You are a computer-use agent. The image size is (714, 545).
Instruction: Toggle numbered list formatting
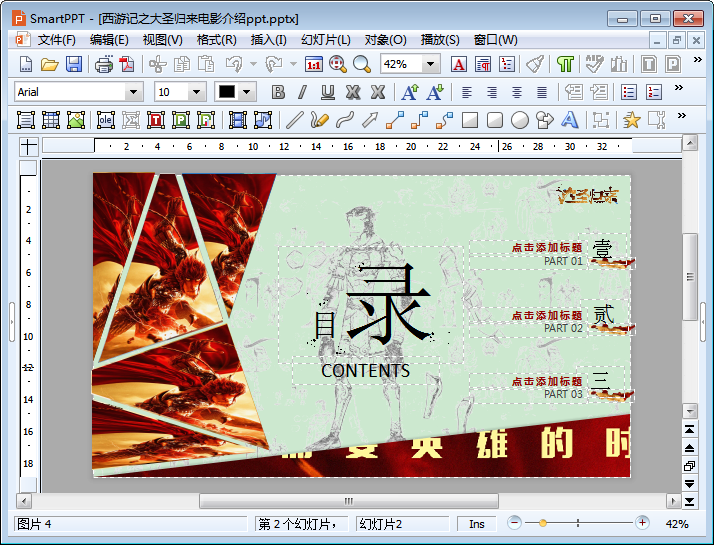653,92
